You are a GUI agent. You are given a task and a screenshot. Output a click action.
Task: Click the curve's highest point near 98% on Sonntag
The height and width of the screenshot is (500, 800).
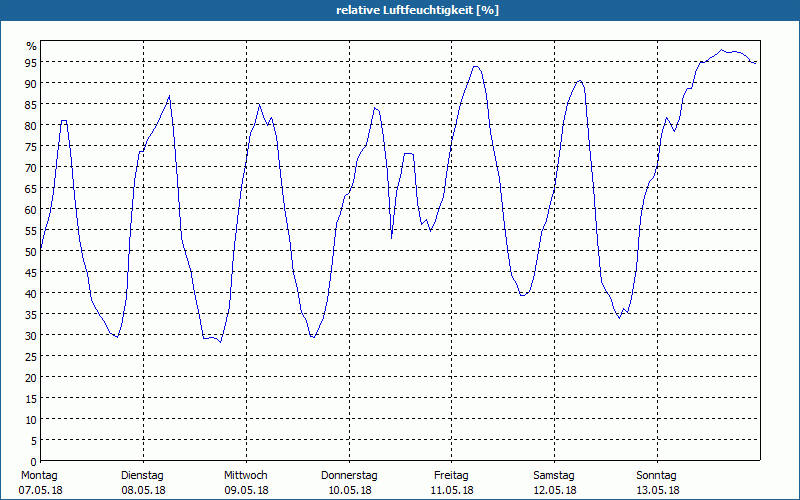pos(721,50)
